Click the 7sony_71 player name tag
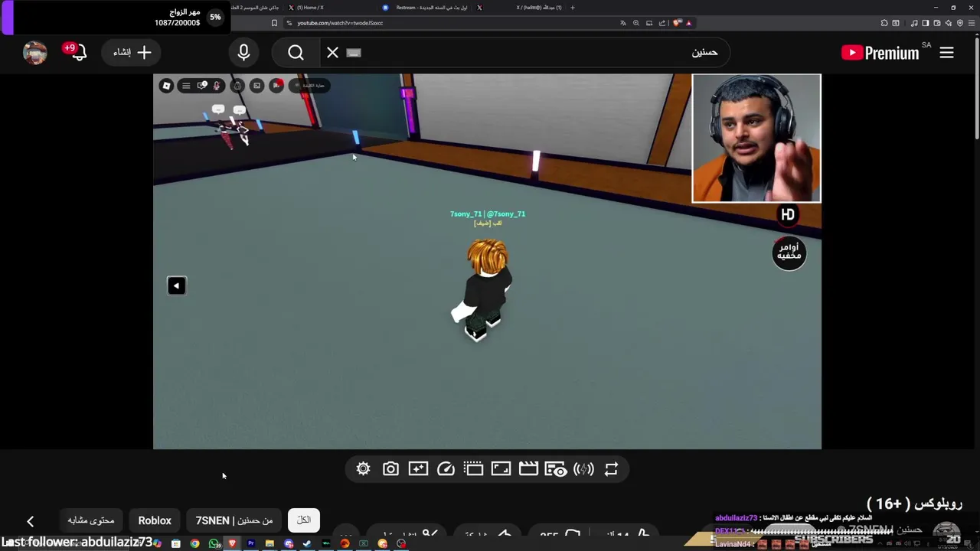Screen dimensions: 980x551 pos(488,214)
